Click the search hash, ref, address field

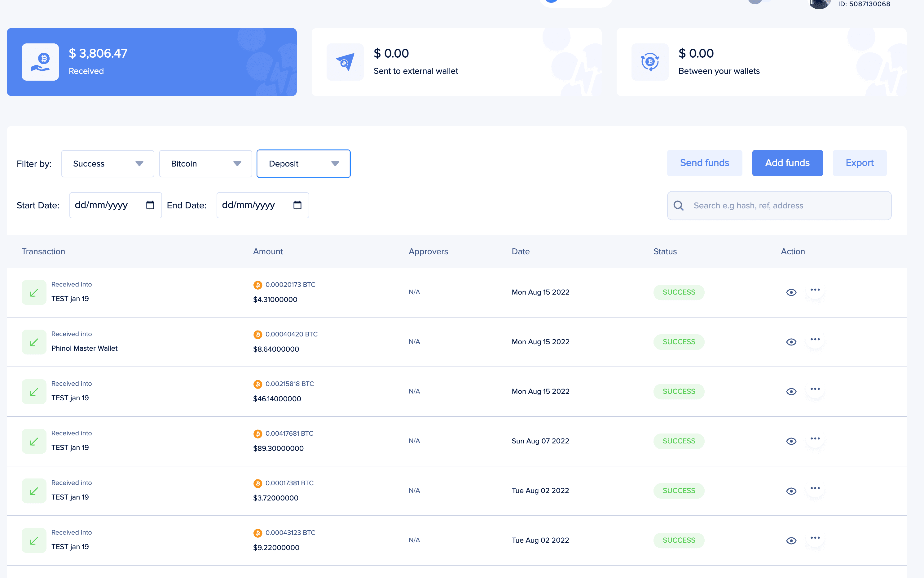779,206
